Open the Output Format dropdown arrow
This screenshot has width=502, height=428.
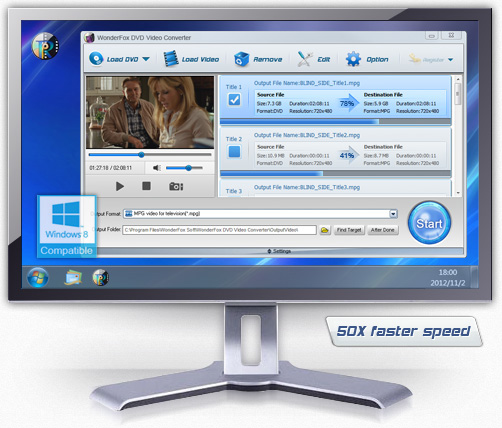(x=393, y=214)
